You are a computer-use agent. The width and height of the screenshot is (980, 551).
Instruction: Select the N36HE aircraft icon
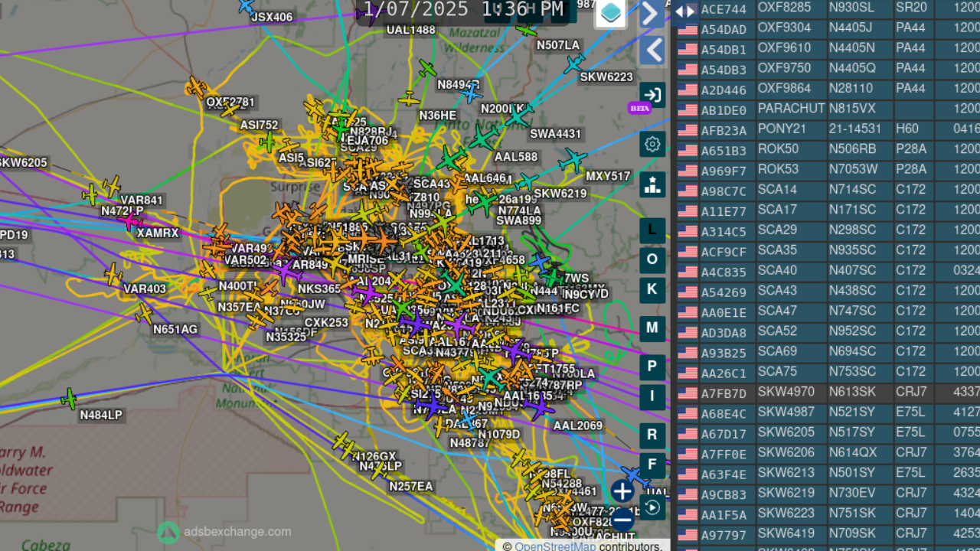coord(410,99)
